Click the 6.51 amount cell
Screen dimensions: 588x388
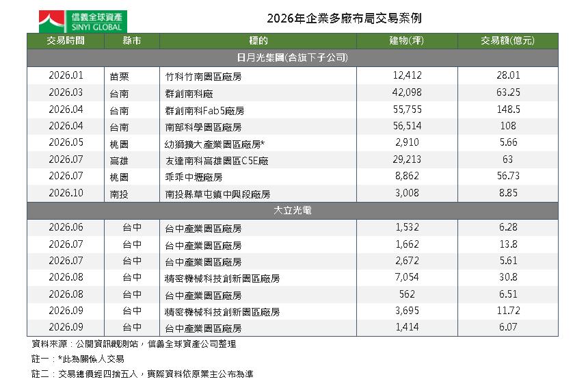508,294
